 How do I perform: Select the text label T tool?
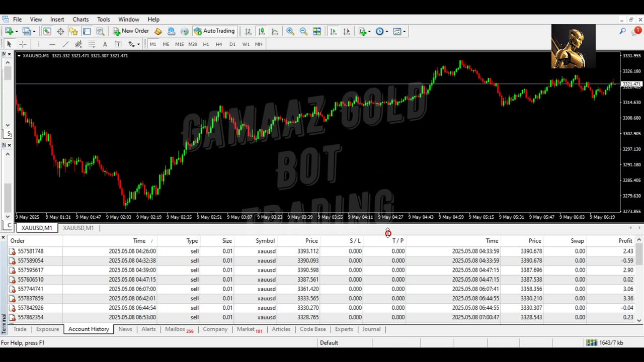click(118, 44)
